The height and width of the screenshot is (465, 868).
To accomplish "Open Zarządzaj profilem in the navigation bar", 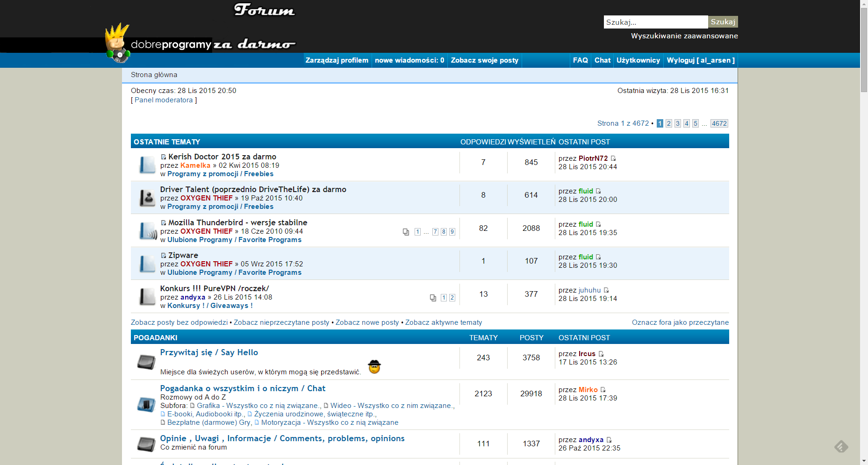I will (x=337, y=60).
